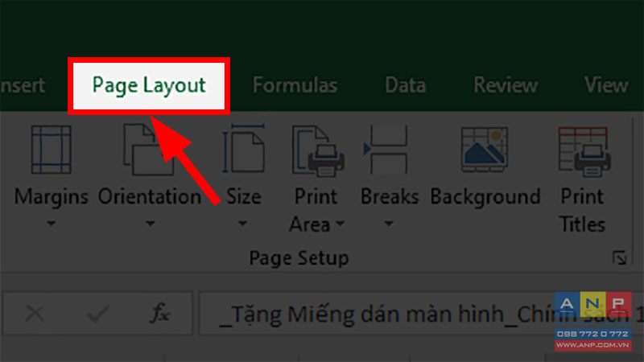
Task: Open the Data ribbon tab
Action: pyautogui.click(x=406, y=85)
